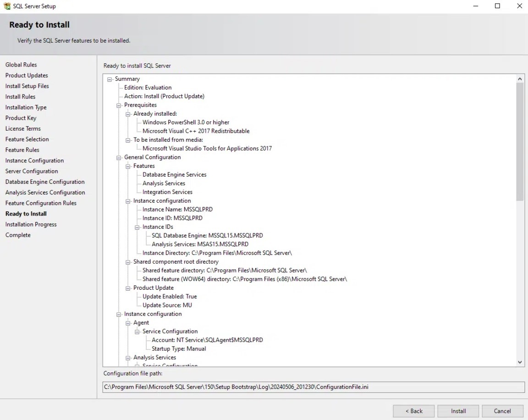Collapse the To be installed from media node
Image resolution: width=528 pixels, height=420 pixels.
128,140
